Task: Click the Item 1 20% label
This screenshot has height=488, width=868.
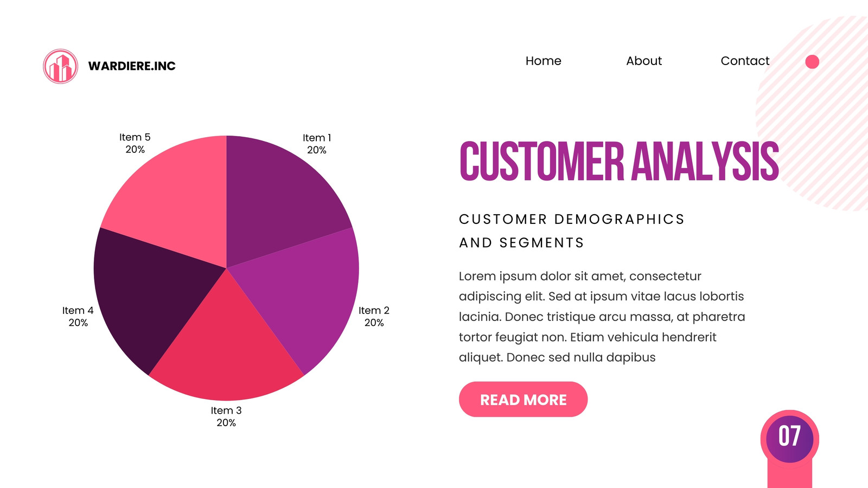Action: pyautogui.click(x=317, y=144)
